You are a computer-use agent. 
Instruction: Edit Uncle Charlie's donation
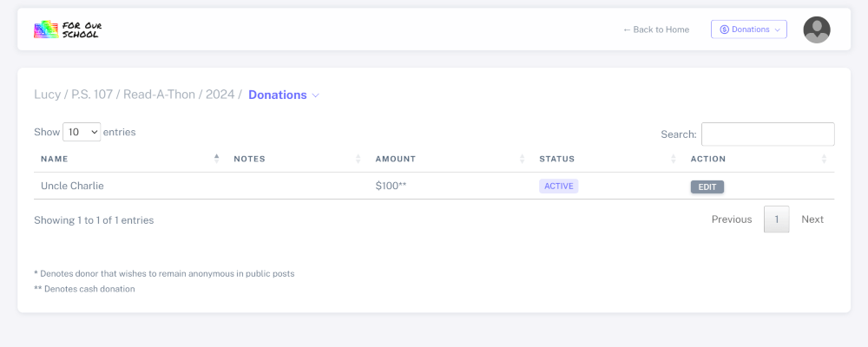coord(707,187)
